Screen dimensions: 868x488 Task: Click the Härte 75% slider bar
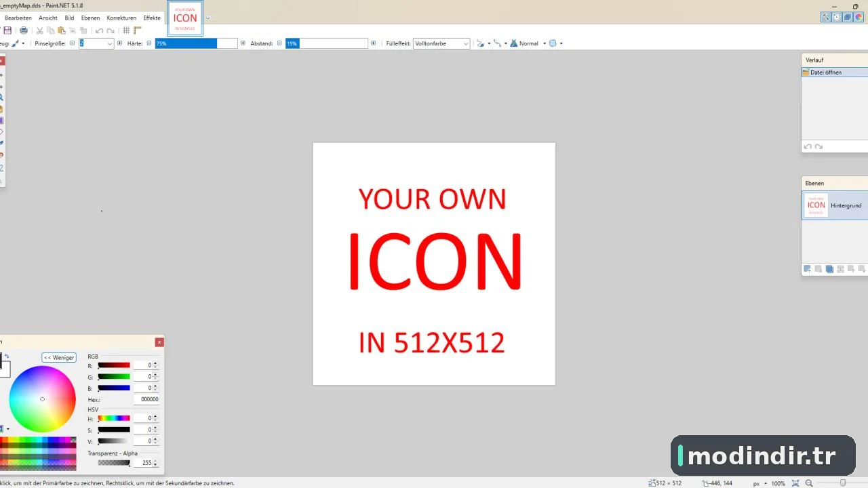tap(197, 43)
